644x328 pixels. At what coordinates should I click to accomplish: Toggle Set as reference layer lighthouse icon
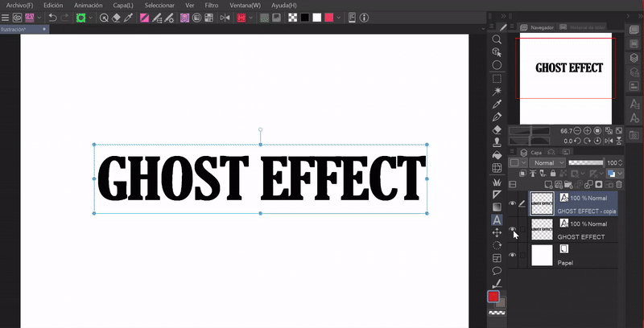[x=533, y=174]
